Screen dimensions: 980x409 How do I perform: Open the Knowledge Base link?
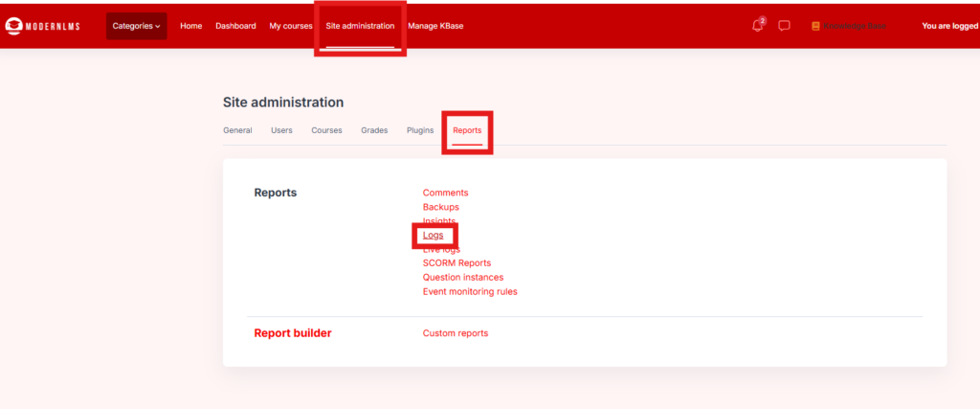[855, 26]
